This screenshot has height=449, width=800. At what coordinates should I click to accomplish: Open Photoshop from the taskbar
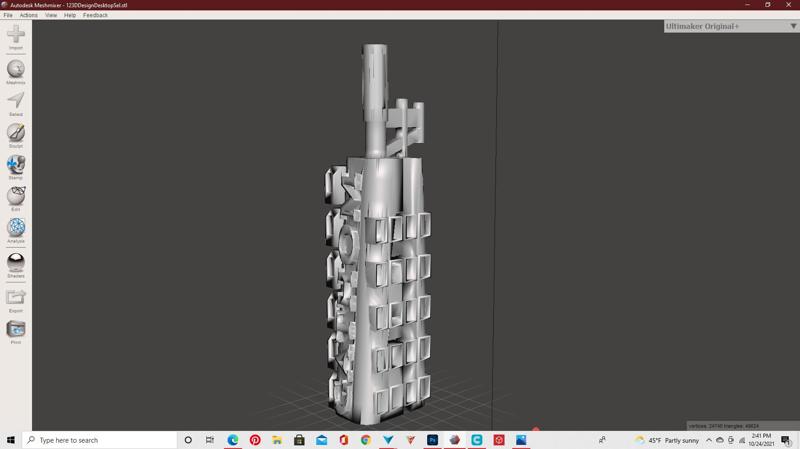pos(432,440)
